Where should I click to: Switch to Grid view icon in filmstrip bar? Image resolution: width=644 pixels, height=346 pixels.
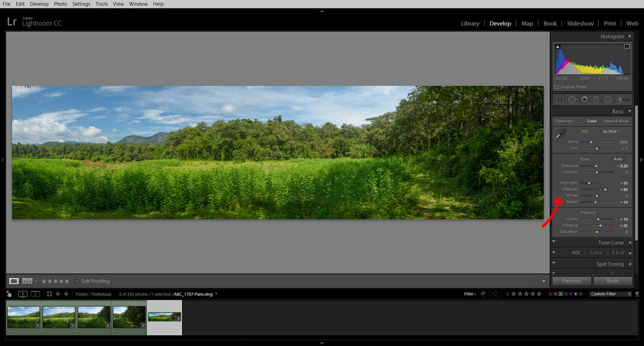[x=49, y=294]
